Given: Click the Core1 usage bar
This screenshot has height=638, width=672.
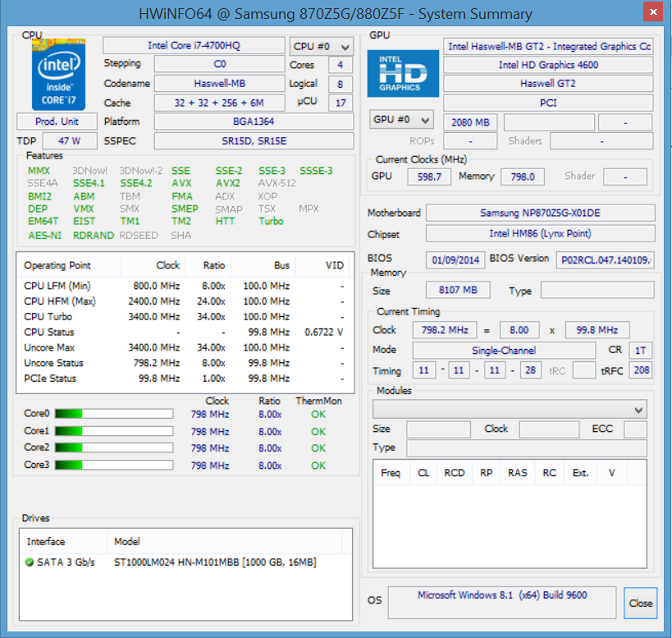Looking at the screenshot, I should pyautogui.click(x=114, y=431).
